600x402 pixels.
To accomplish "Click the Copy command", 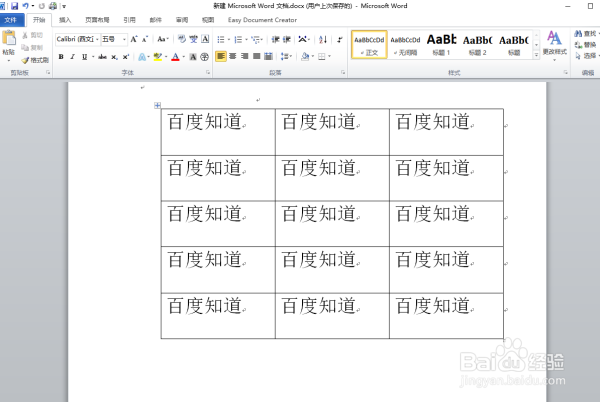I will (32, 48).
